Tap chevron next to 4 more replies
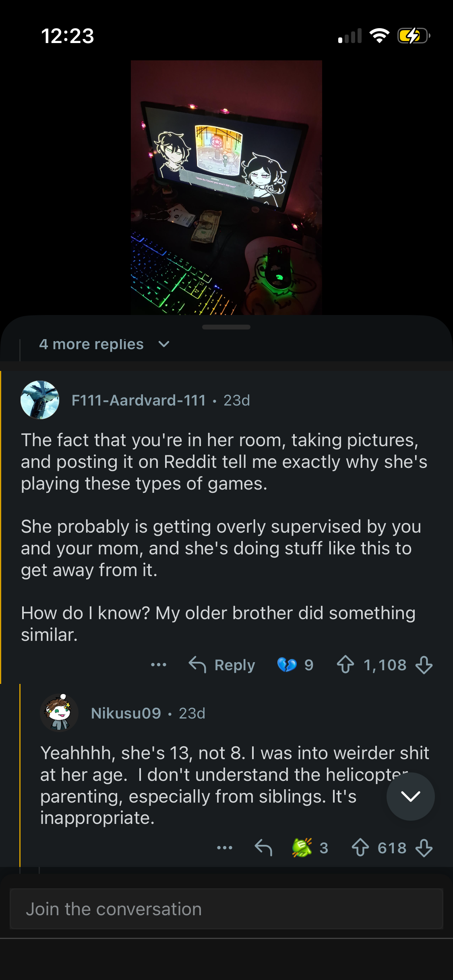Image resolution: width=453 pixels, height=980 pixels. pos(164,344)
